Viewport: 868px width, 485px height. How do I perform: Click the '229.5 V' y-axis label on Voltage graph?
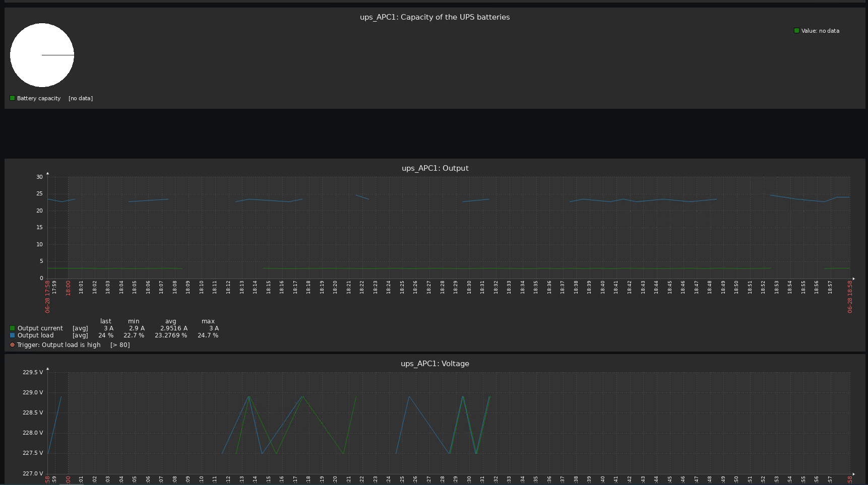[x=33, y=372]
